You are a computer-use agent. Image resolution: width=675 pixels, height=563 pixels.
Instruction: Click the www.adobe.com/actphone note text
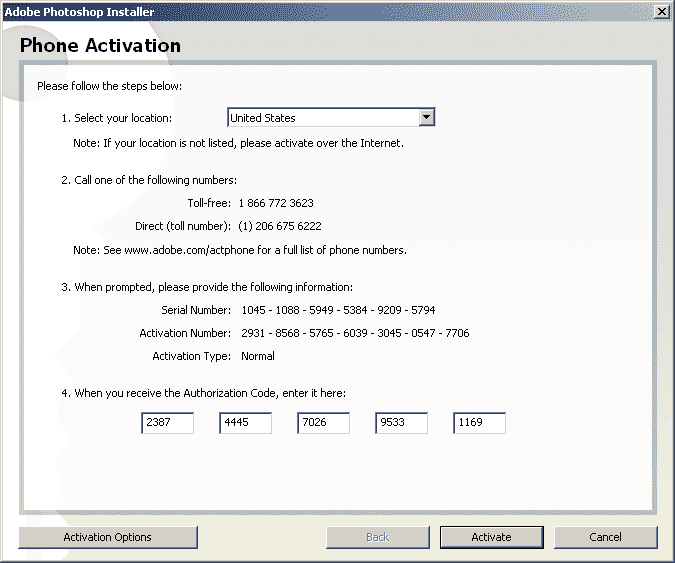point(240,250)
